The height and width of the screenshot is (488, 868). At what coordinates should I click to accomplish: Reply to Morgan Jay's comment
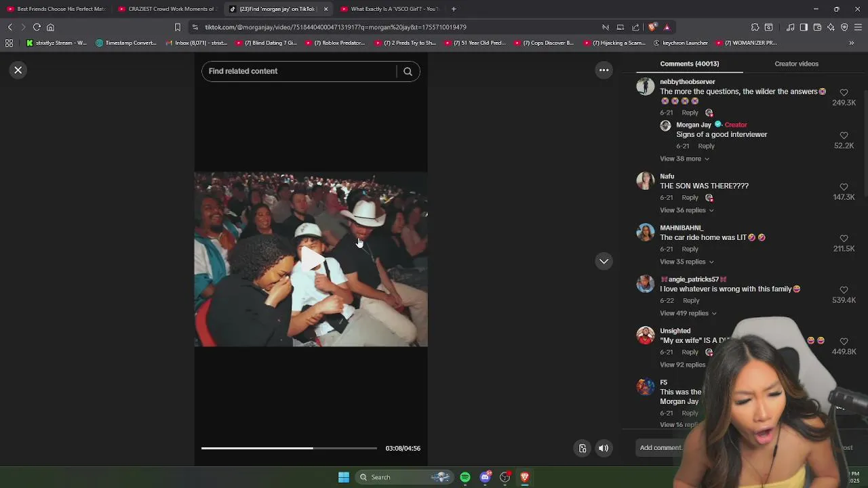pos(706,146)
